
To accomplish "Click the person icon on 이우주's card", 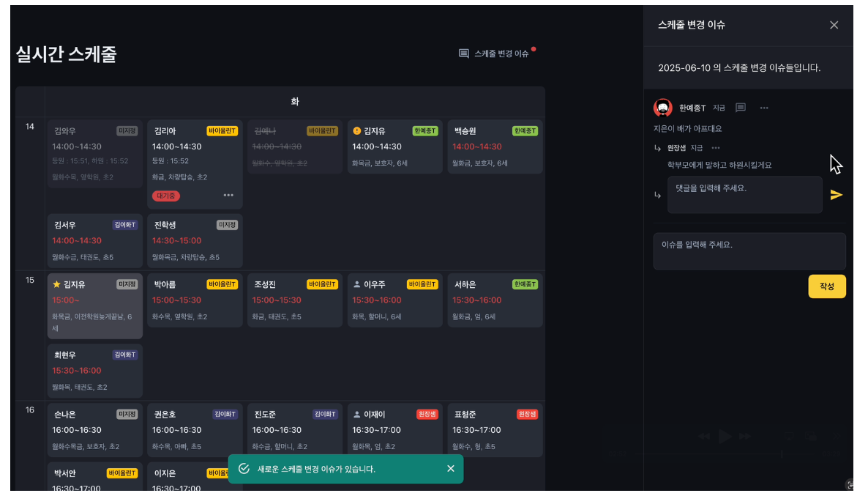I will [356, 284].
